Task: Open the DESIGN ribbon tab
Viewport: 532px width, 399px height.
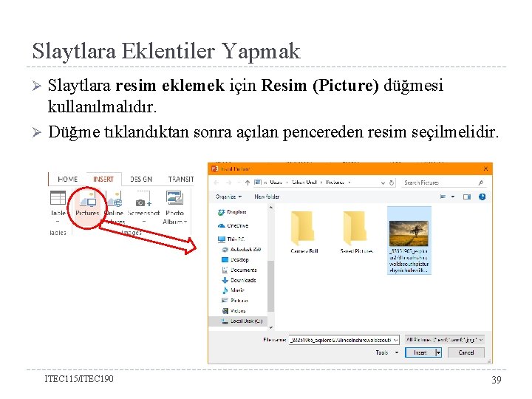Action: pyautogui.click(x=141, y=179)
